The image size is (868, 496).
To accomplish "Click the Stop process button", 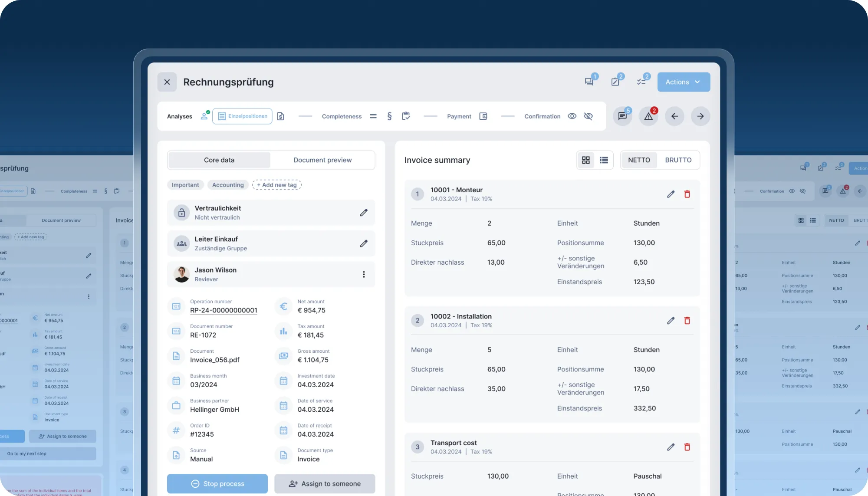I will pyautogui.click(x=217, y=483).
